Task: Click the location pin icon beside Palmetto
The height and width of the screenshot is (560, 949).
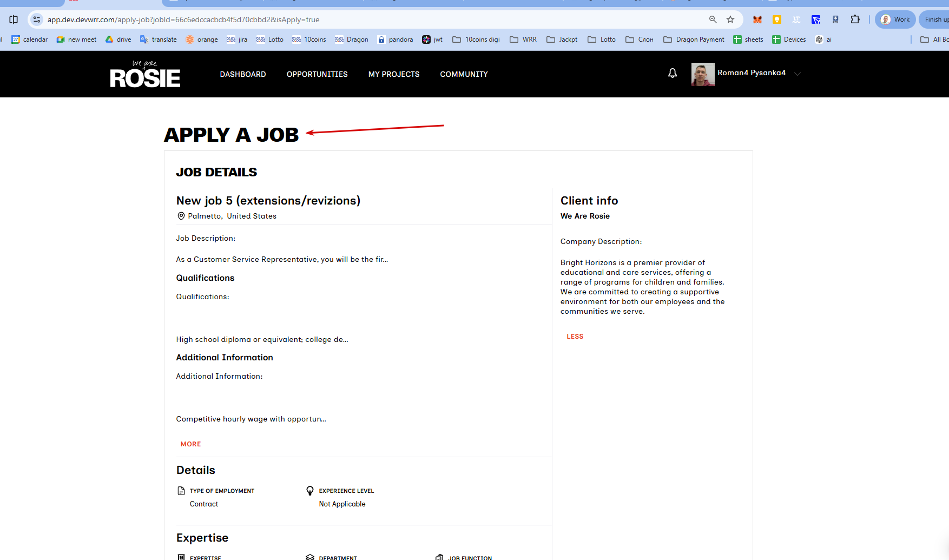Action: tap(181, 216)
